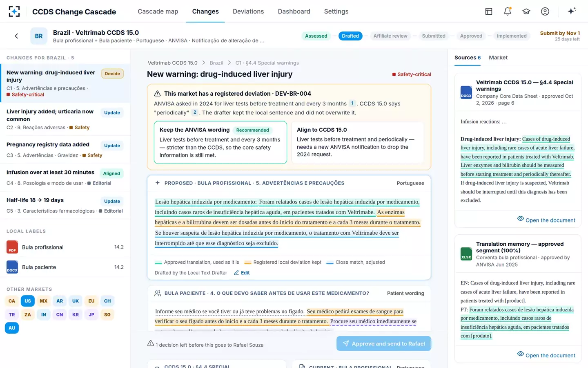Click the PDF icon for Bula profissional
The height and width of the screenshot is (368, 588).
click(x=12, y=247)
